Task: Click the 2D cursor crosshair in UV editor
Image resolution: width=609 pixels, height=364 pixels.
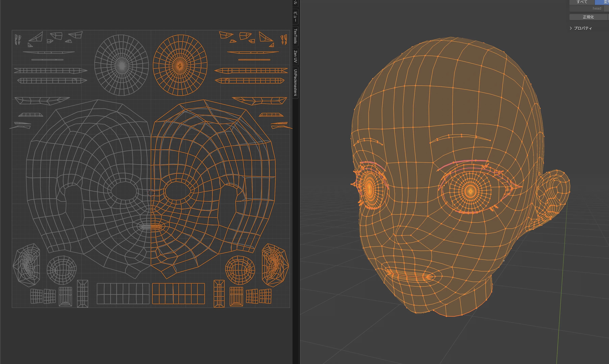Action: (x=151, y=193)
